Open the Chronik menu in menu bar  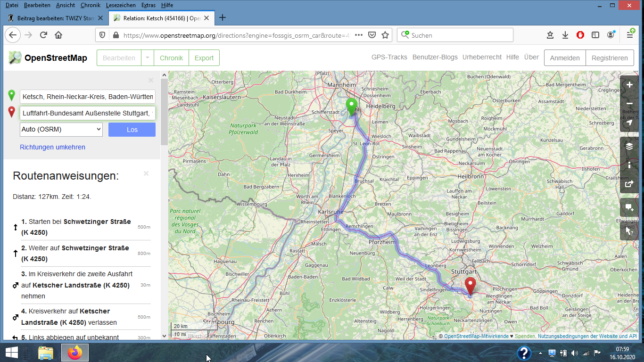click(x=90, y=5)
